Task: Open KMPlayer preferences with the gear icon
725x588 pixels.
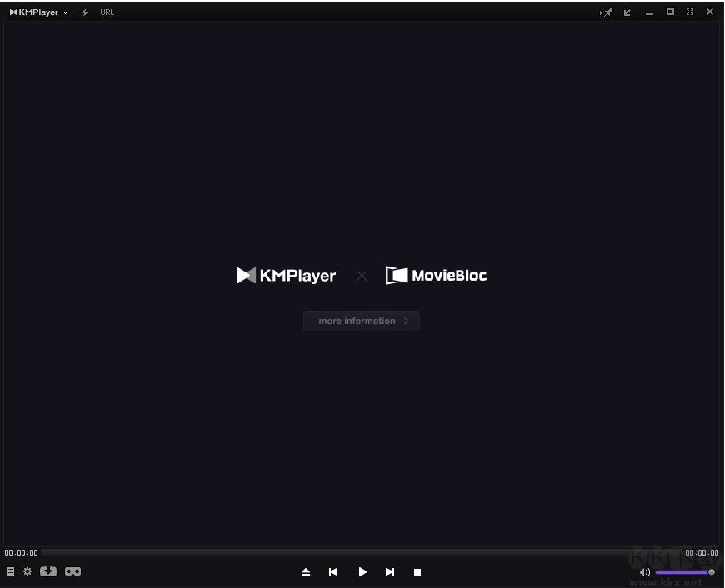Action: (x=27, y=571)
